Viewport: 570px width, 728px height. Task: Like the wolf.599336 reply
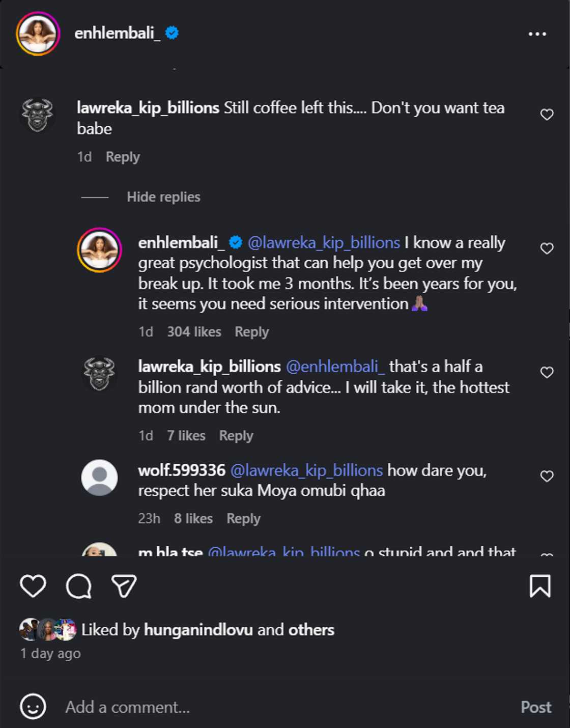point(547,476)
